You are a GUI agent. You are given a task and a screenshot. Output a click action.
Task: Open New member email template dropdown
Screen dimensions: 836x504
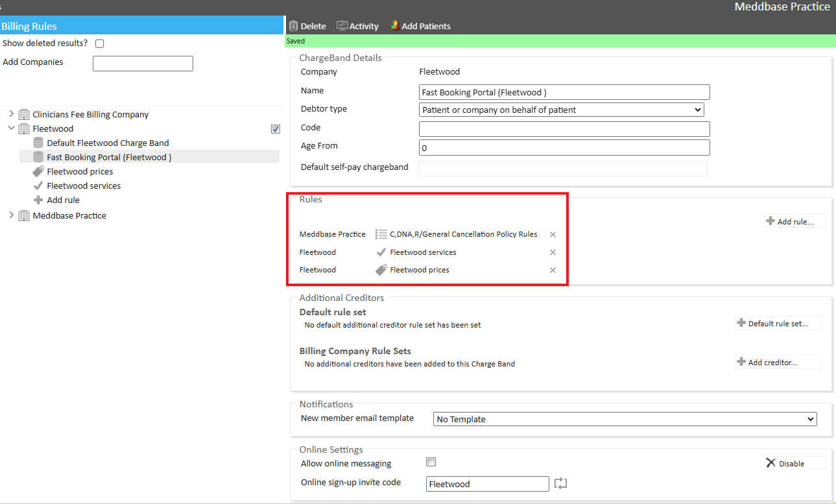(625, 420)
